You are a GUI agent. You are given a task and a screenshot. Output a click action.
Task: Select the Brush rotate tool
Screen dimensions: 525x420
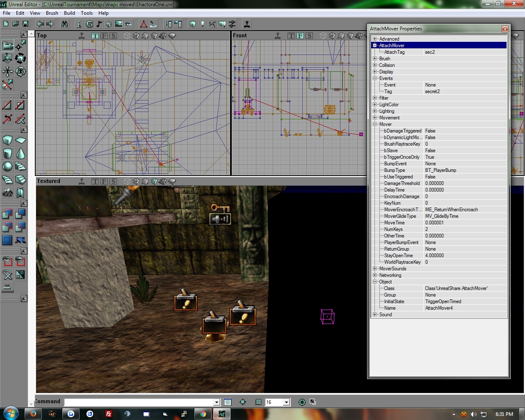tap(21, 58)
